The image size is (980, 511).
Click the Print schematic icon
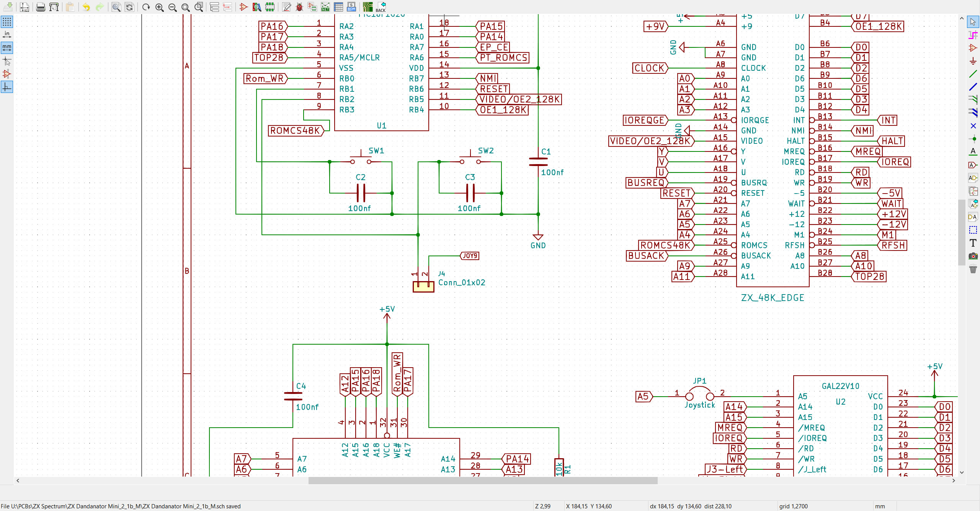click(x=41, y=7)
